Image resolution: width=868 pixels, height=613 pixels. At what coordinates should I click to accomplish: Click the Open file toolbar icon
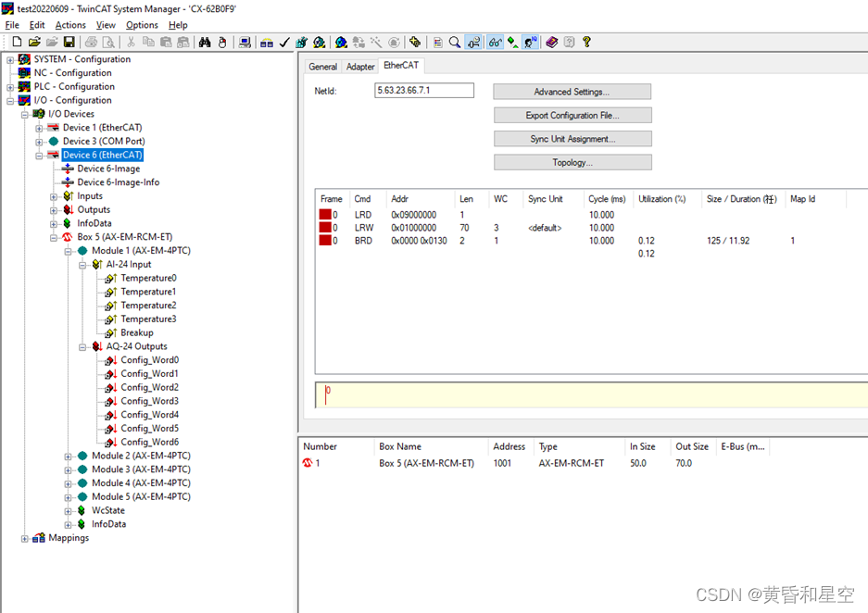[34, 42]
